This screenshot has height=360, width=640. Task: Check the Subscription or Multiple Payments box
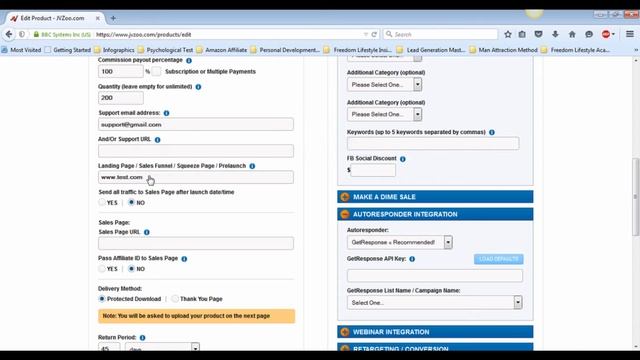click(x=156, y=71)
